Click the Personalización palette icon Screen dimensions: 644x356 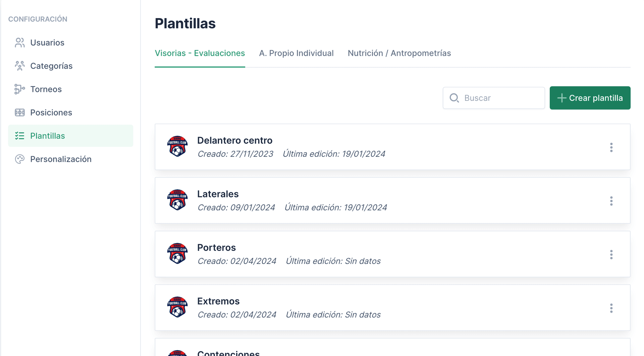coord(19,159)
